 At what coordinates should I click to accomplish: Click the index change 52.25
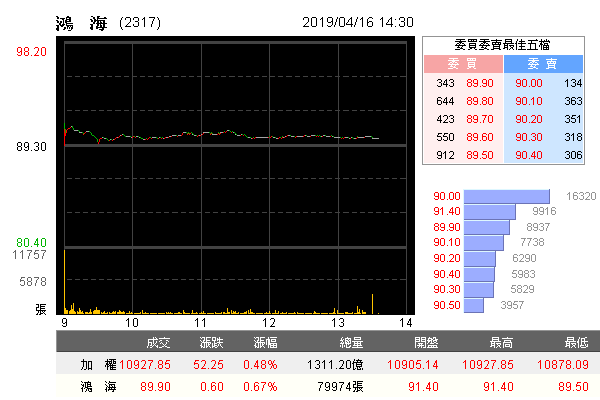point(209,364)
